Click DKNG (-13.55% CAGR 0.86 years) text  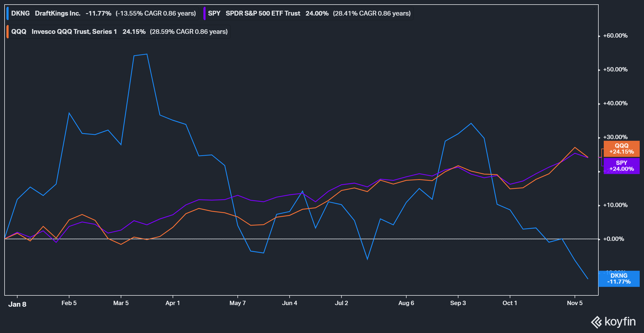click(156, 13)
